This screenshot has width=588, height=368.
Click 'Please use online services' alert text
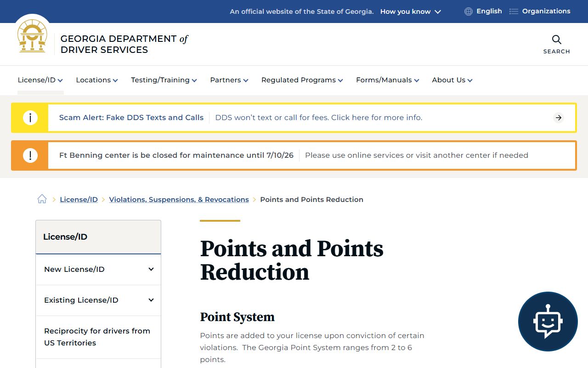pos(417,155)
